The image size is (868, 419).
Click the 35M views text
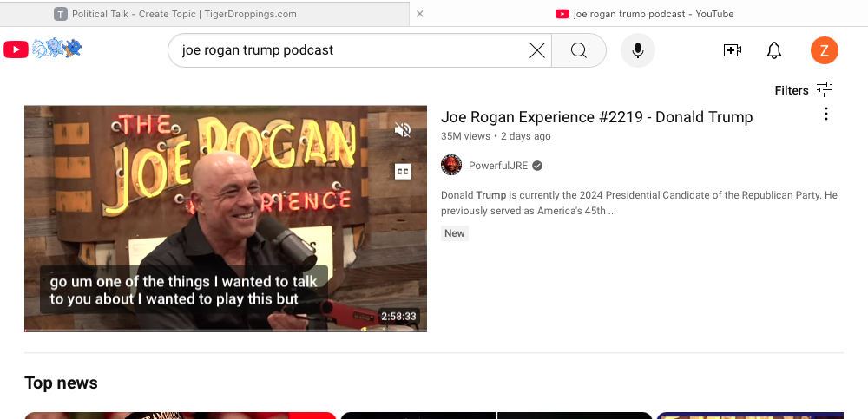[465, 136]
